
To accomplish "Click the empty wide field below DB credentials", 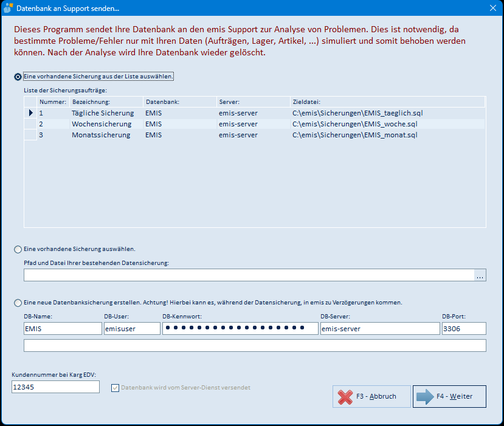I will (x=255, y=346).
